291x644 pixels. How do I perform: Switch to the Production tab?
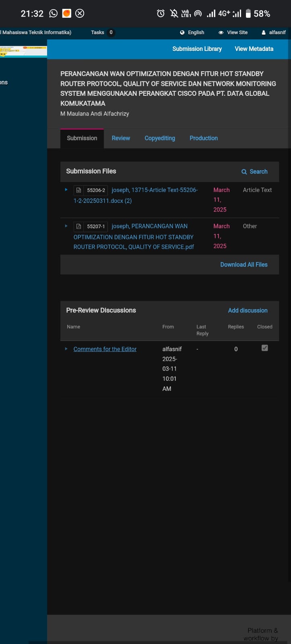point(204,138)
